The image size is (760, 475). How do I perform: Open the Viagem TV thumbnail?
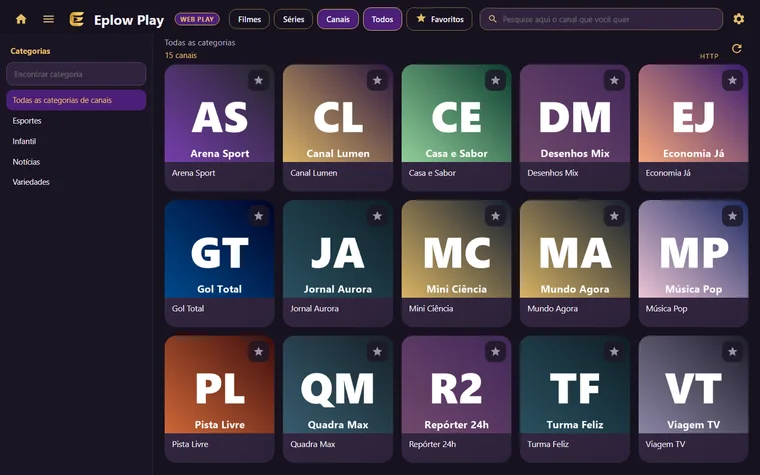(x=693, y=385)
